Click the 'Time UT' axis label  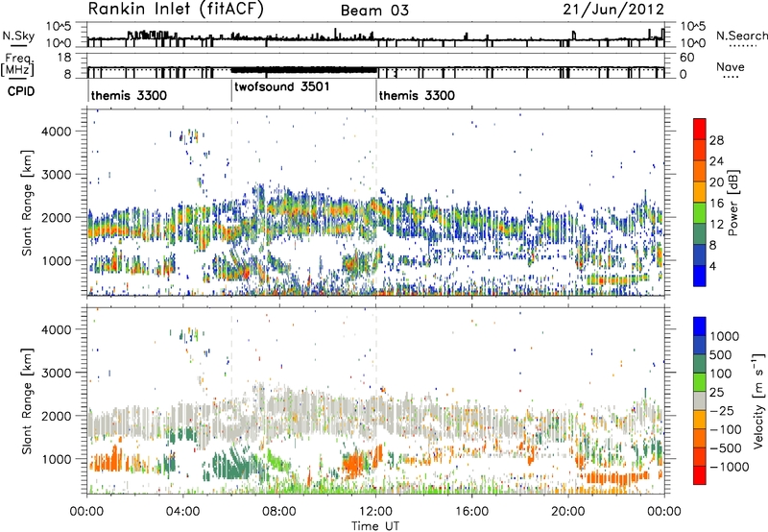click(x=375, y=526)
